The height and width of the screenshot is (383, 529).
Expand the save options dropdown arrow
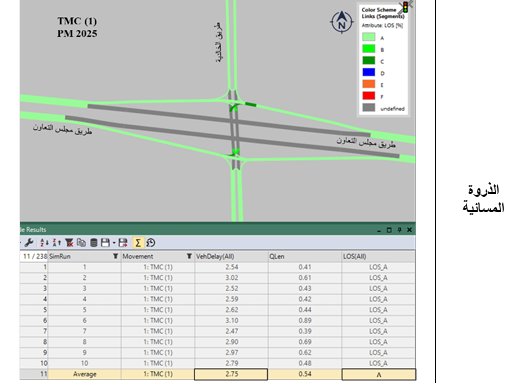pos(114,243)
